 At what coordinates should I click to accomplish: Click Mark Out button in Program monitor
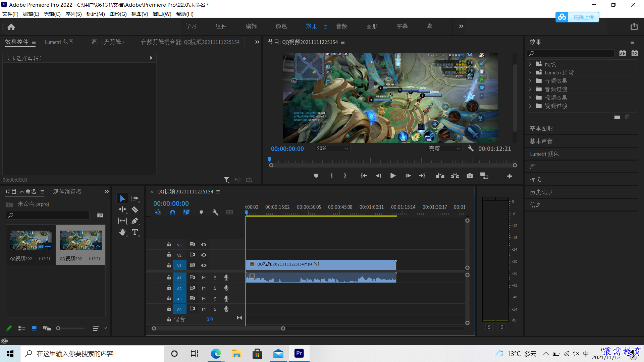(345, 176)
